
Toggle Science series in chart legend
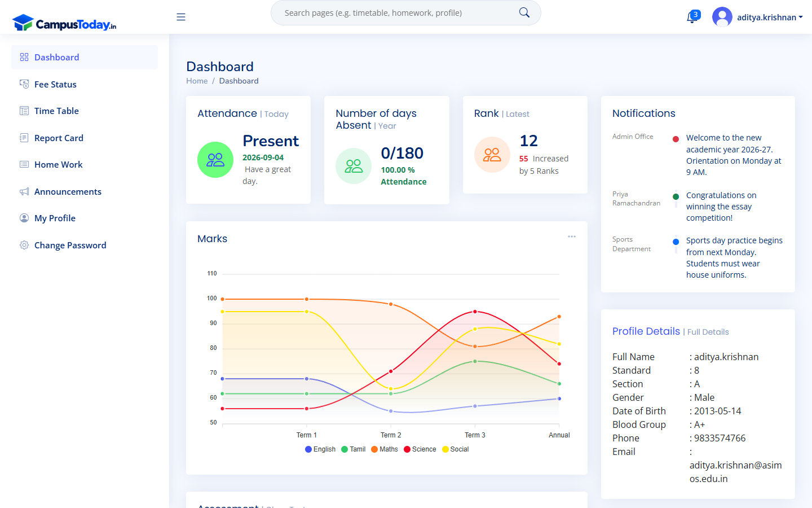click(x=420, y=449)
